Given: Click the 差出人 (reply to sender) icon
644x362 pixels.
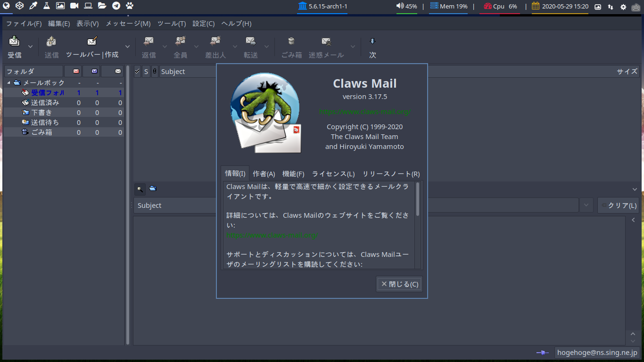Looking at the screenshot, I should pyautogui.click(x=215, y=41).
